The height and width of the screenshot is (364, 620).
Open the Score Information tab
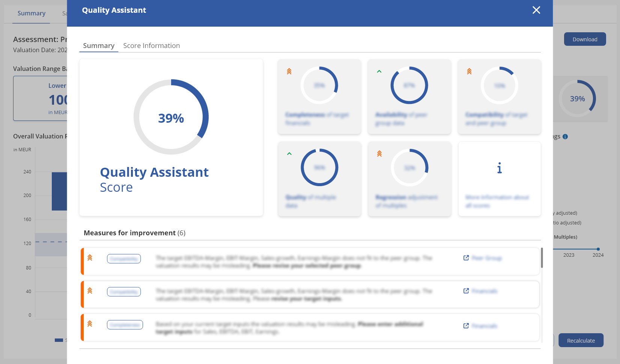pyautogui.click(x=151, y=45)
